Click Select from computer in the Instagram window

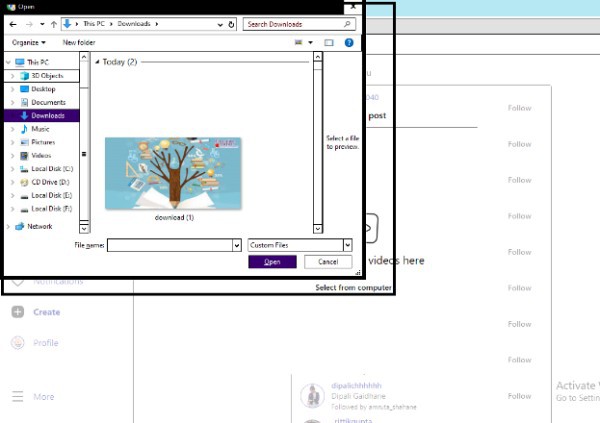pyautogui.click(x=353, y=287)
